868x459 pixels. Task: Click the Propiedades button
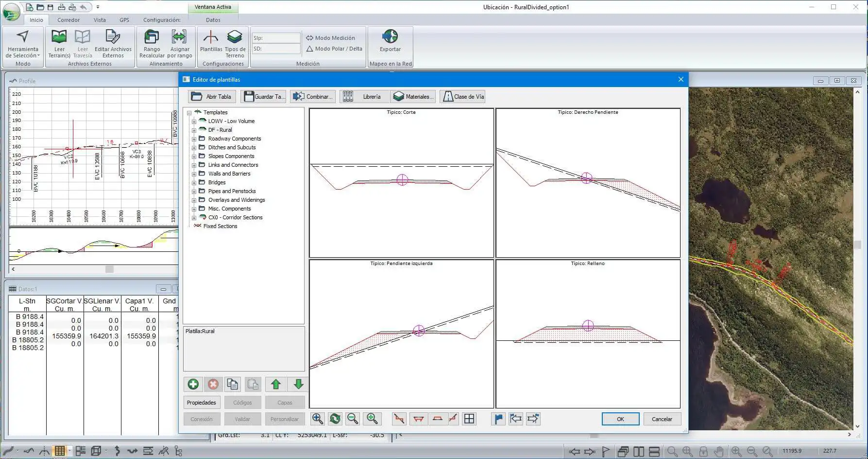click(201, 403)
